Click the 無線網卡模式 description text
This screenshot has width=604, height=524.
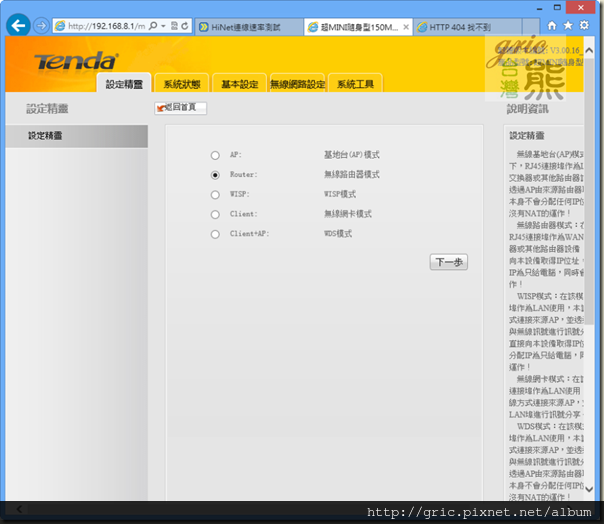pyautogui.click(x=347, y=214)
